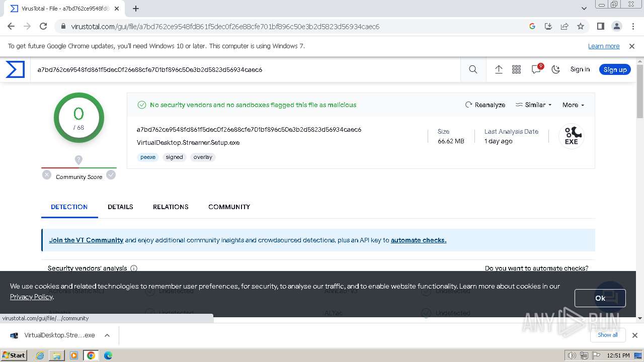644x362 pixels.
Task: Toggle dark mode moon icon
Action: click(555, 69)
